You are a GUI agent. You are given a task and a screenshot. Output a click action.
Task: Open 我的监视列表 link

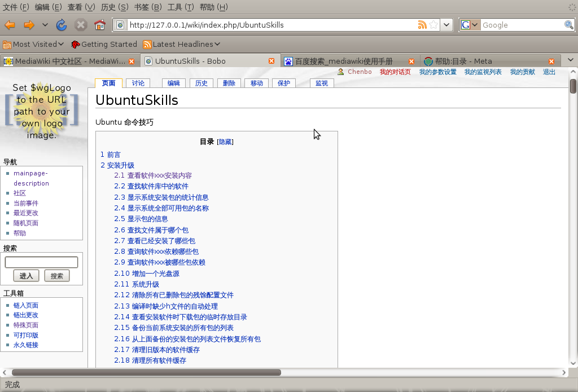pos(483,72)
